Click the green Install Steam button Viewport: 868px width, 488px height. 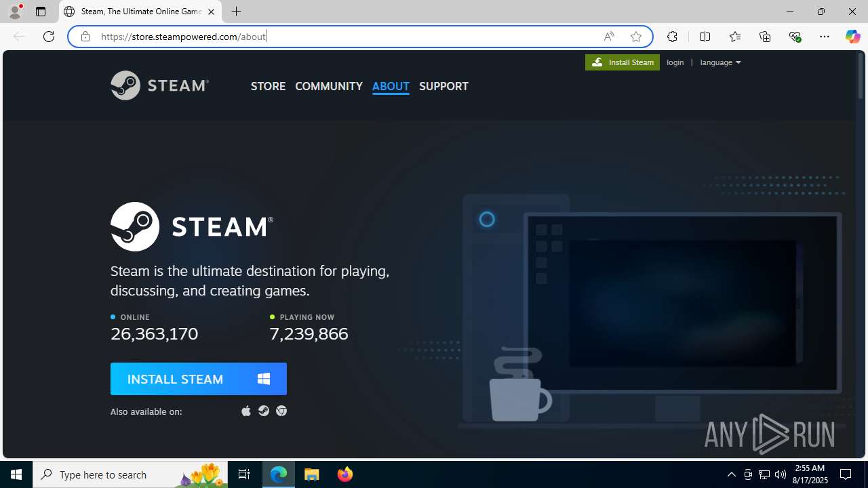623,62
